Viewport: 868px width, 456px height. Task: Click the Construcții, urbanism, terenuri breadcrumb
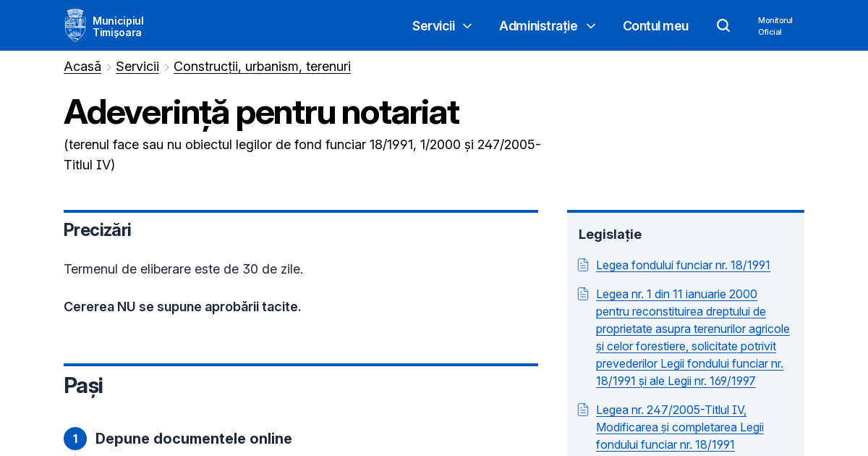tap(262, 67)
